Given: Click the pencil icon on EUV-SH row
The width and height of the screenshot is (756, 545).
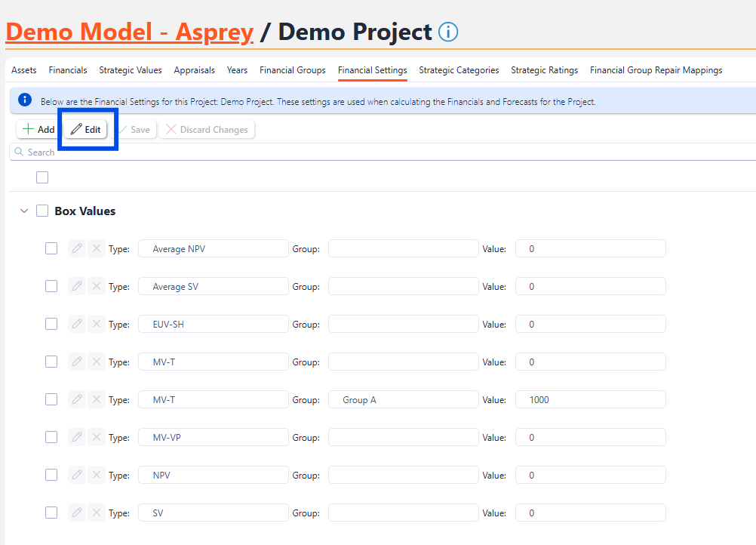Looking at the screenshot, I should 77,324.
